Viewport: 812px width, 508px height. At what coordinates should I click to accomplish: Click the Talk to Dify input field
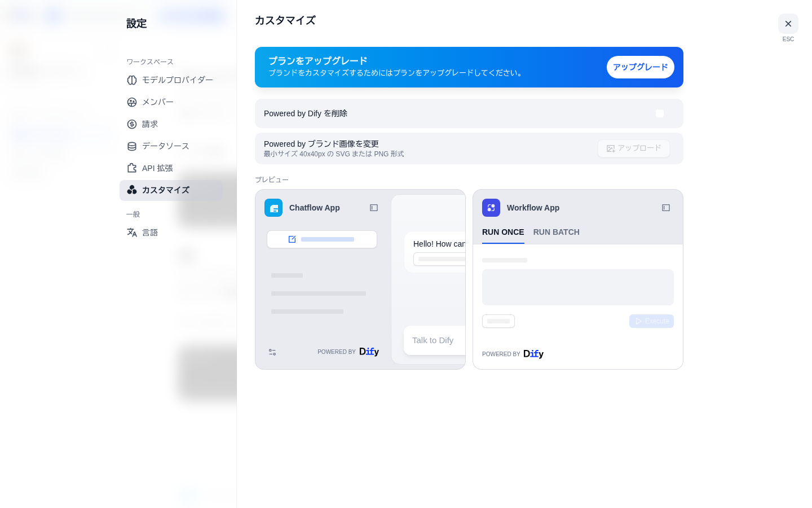click(435, 340)
